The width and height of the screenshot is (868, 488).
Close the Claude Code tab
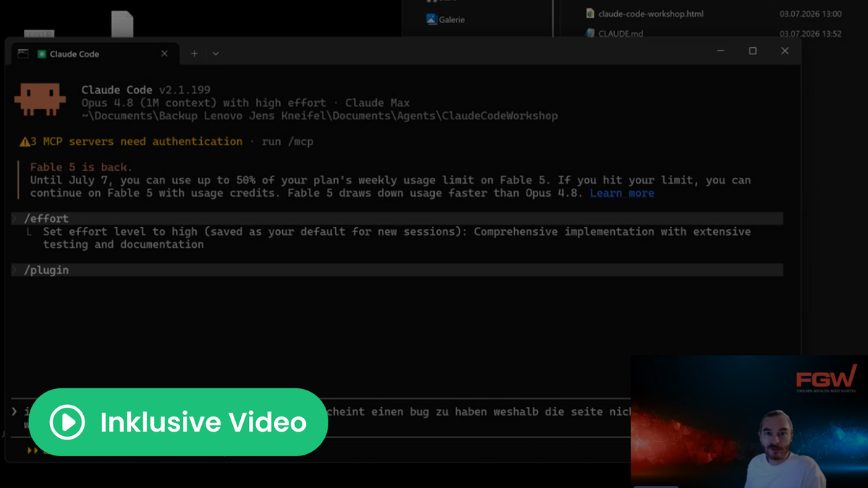coord(164,53)
